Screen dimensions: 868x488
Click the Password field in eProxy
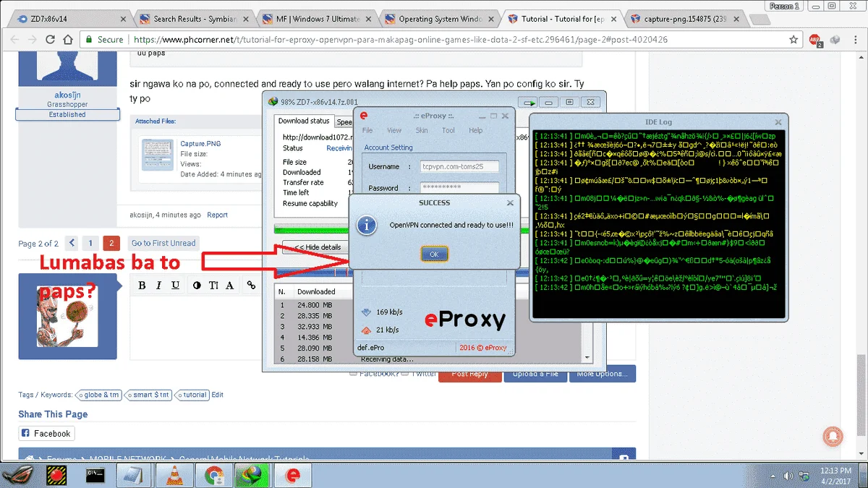tap(458, 188)
